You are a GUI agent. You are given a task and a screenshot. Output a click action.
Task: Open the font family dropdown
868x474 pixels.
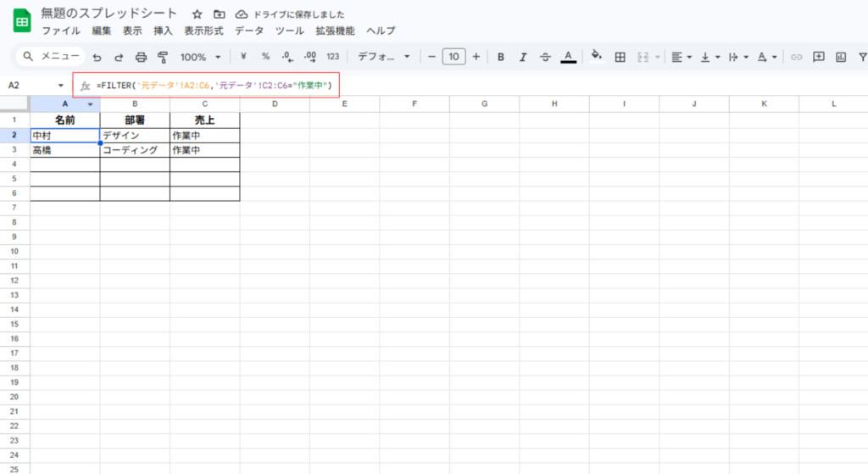384,57
